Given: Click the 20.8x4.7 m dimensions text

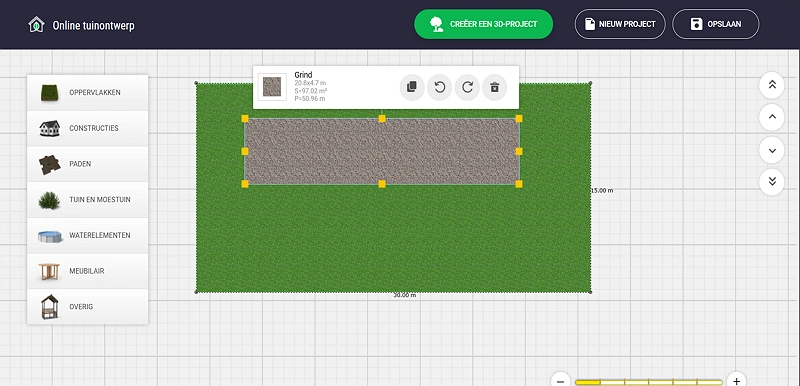Looking at the screenshot, I should (310, 83).
